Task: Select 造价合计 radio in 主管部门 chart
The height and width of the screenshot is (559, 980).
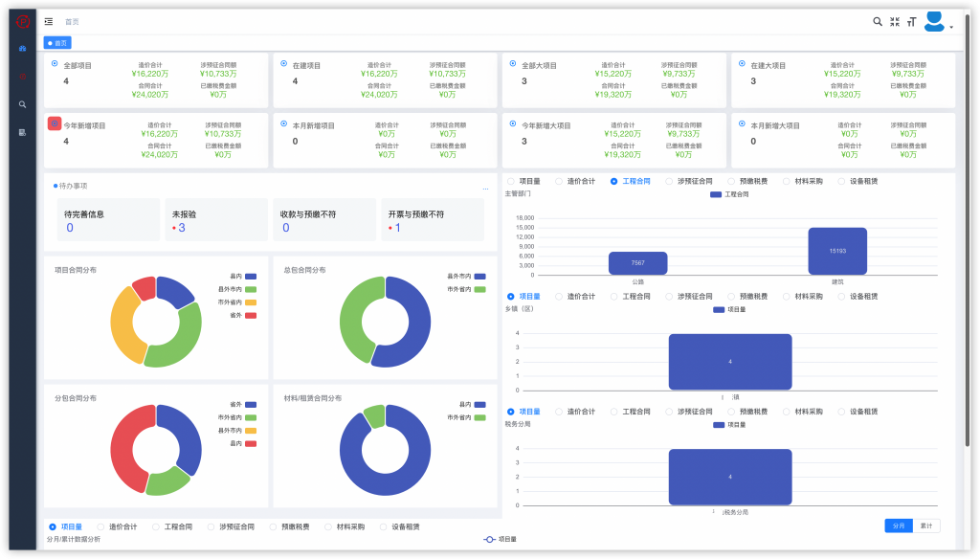Action: [559, 181]
